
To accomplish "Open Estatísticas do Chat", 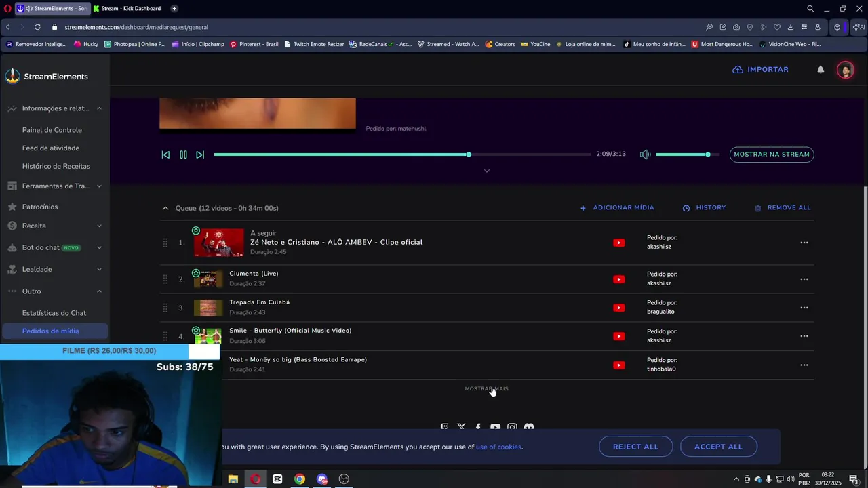I will pos(54,313).
